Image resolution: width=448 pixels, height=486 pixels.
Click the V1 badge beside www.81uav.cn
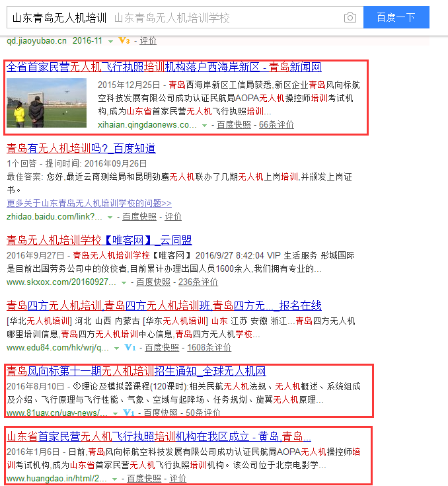click(129, 413)
